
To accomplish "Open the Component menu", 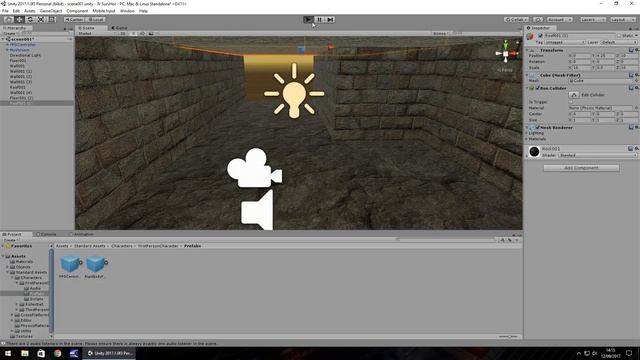I will (77, 11).
